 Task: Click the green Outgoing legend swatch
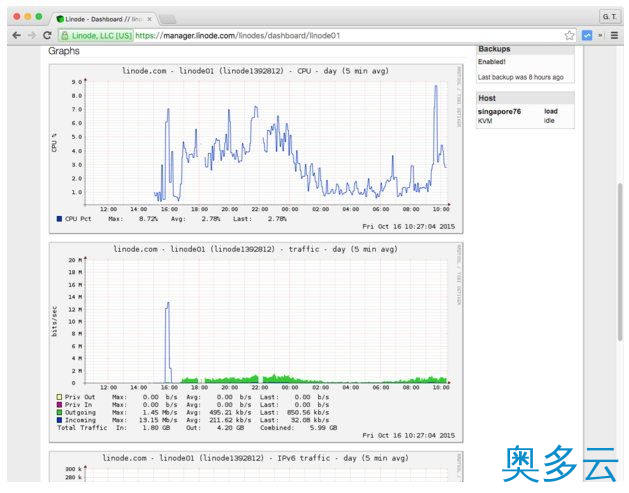[59, 412]
